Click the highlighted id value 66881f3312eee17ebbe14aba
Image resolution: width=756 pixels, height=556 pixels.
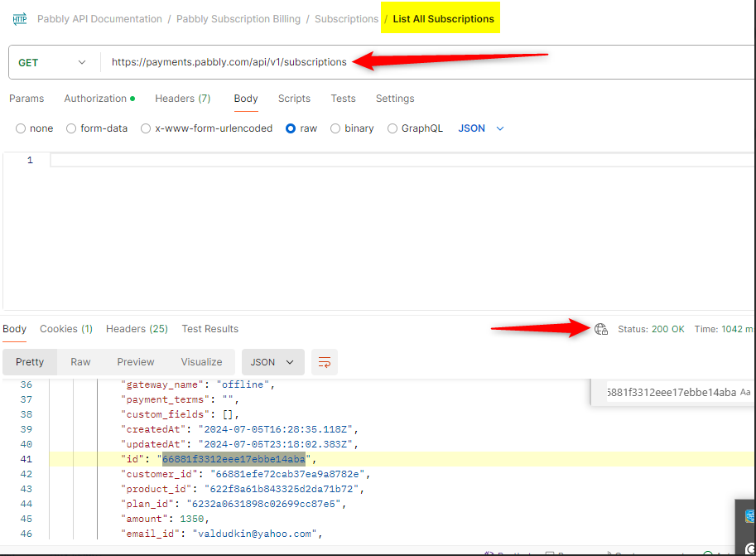pyautogui.click(x=234, y=459)
